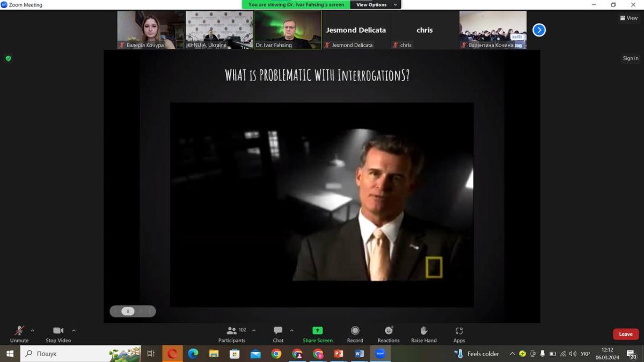Open the View layout options
The width and height of the screenshot is (644, 362).
[x=629, y=18]
